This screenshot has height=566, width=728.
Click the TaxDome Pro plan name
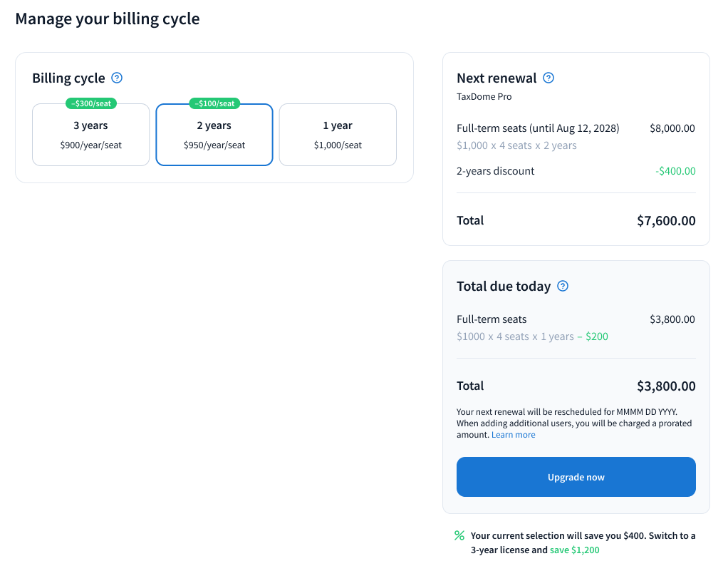484,96
